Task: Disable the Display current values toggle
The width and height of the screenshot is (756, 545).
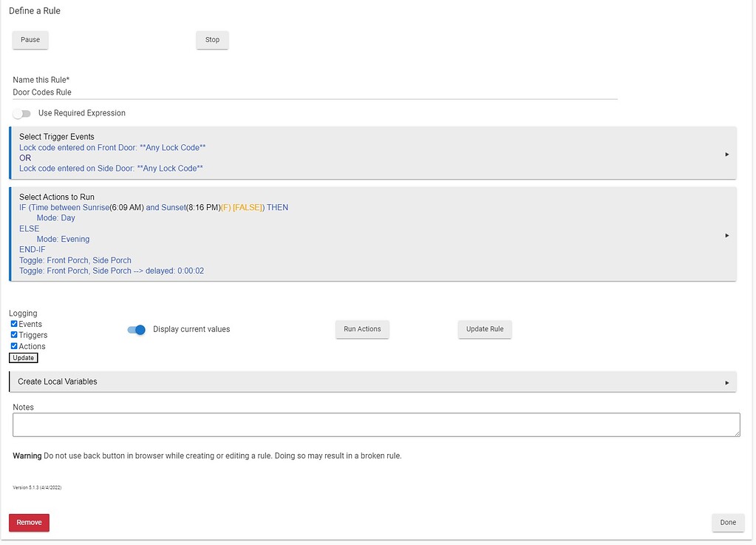Action: click(x=137, y=330)
